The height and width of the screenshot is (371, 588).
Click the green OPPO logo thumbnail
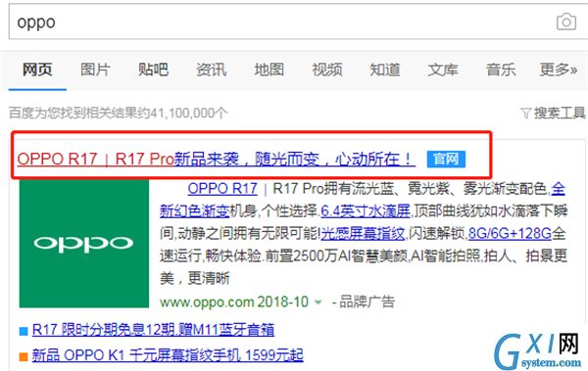pyautogui.click(x=84, y=244)
